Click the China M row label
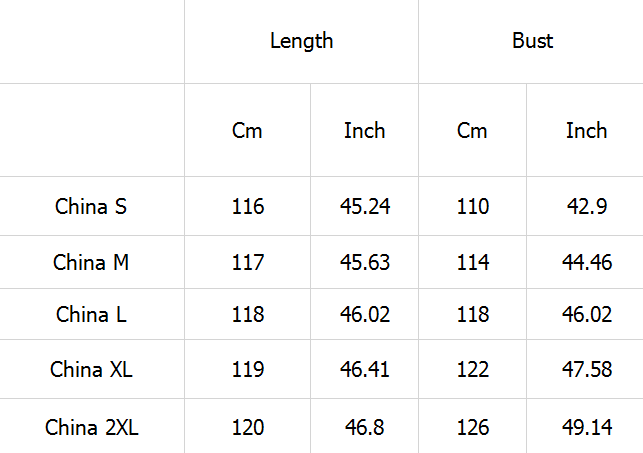This screenshot has width=643, height=453. (91, 262)
